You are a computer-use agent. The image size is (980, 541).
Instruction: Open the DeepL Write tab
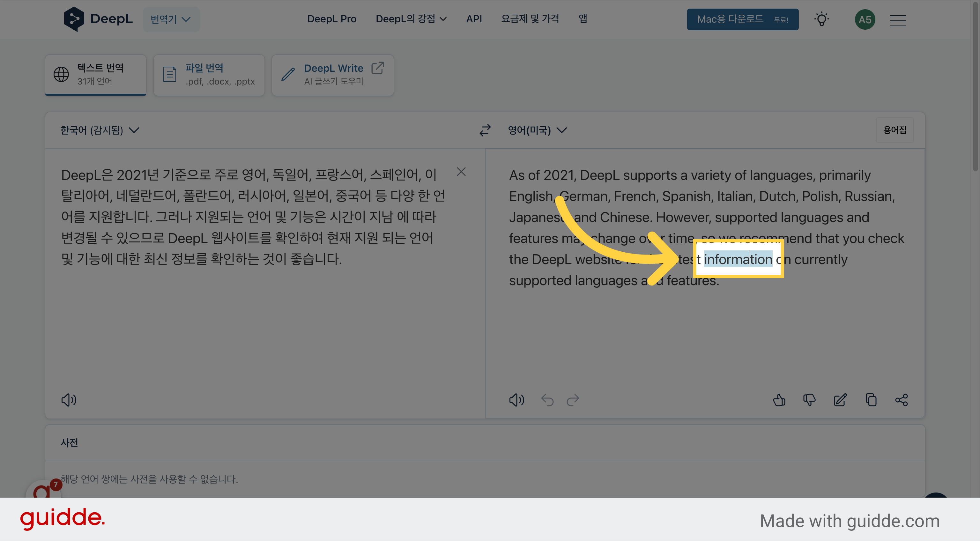tap(332, 75)
